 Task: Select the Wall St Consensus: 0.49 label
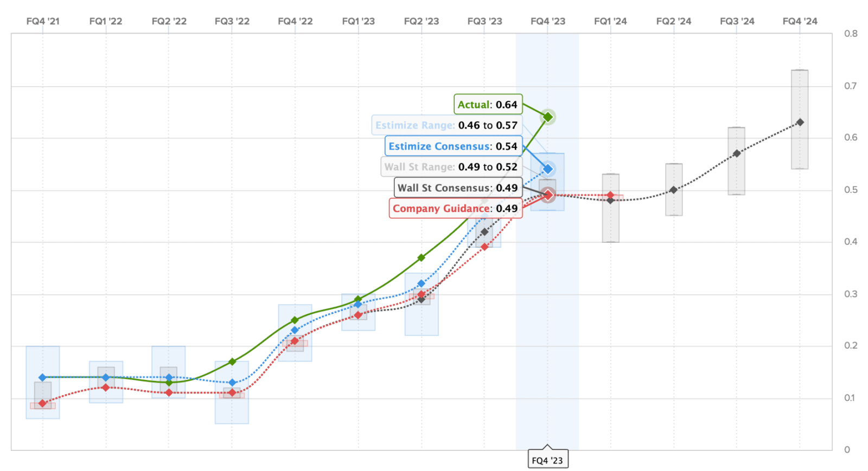458,188
